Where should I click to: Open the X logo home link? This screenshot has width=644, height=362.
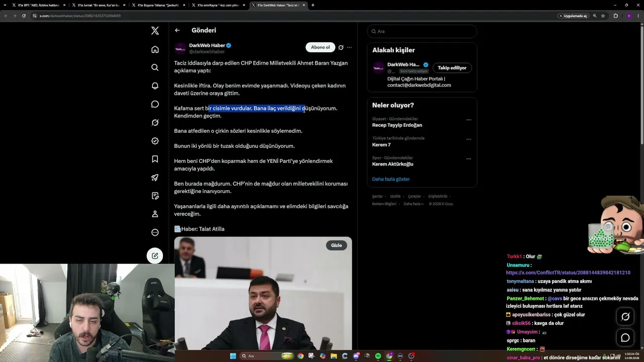[x=155, y=31]
